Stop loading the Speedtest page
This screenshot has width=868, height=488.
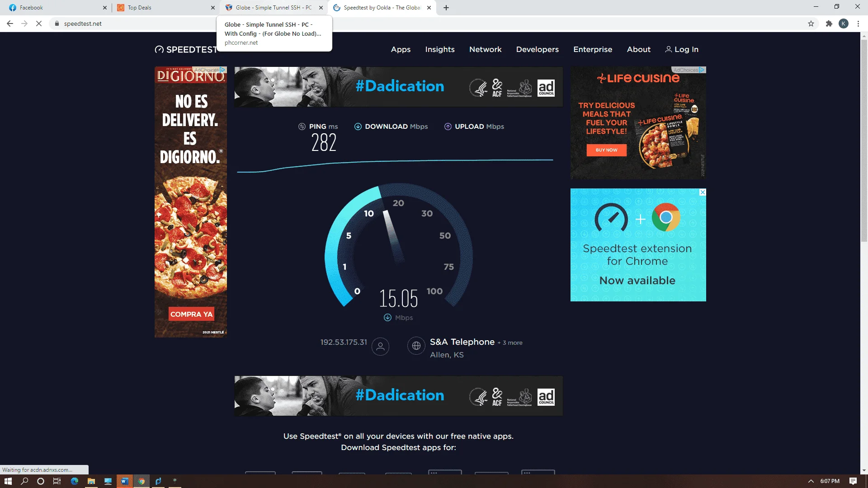click(39, 23)
